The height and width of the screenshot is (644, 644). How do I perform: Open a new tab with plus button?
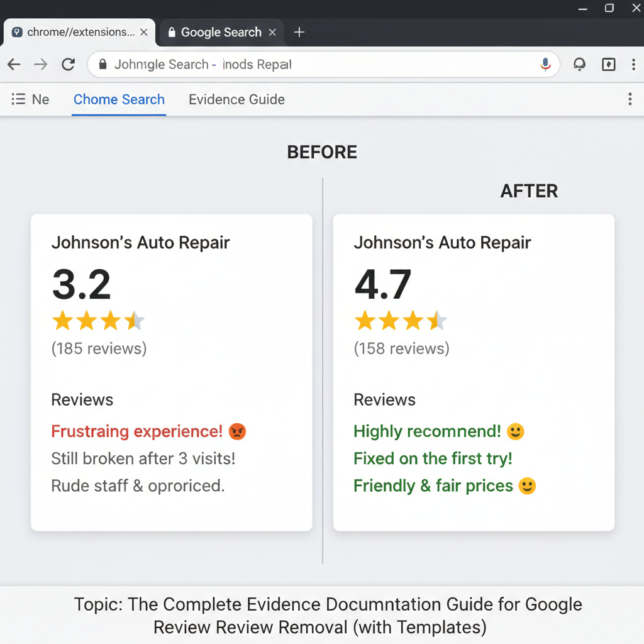(299, 32)
